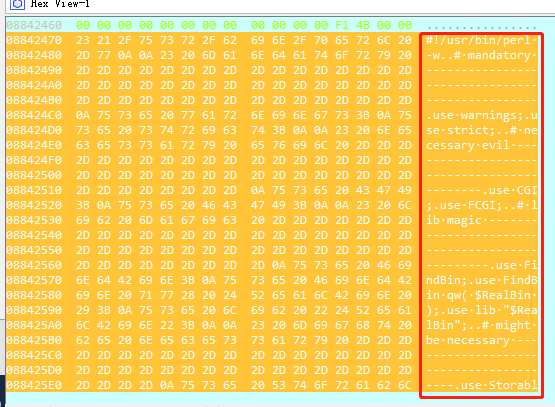555x407 pixels.
Task: Click address 08842550
Action: click(x=34, y=250)
